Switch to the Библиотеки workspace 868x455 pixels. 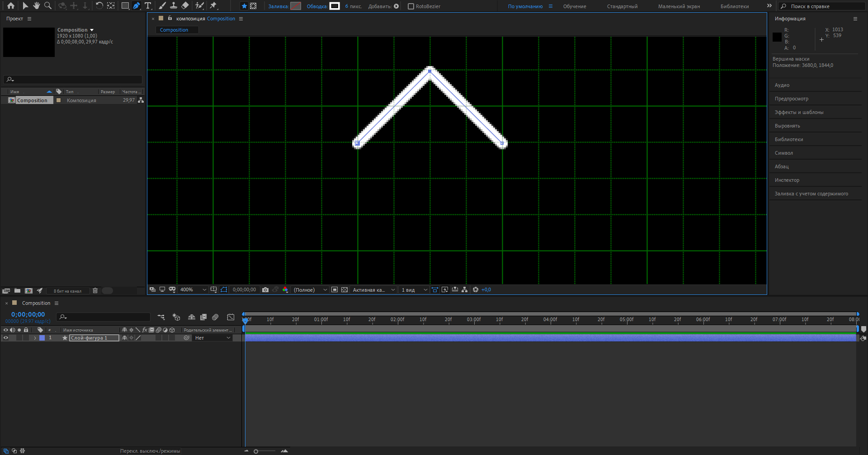(735, 6)
